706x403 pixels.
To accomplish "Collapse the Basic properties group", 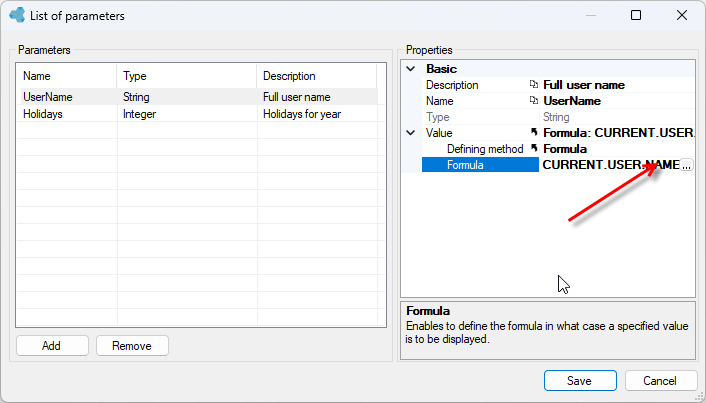I will point(411,69).
